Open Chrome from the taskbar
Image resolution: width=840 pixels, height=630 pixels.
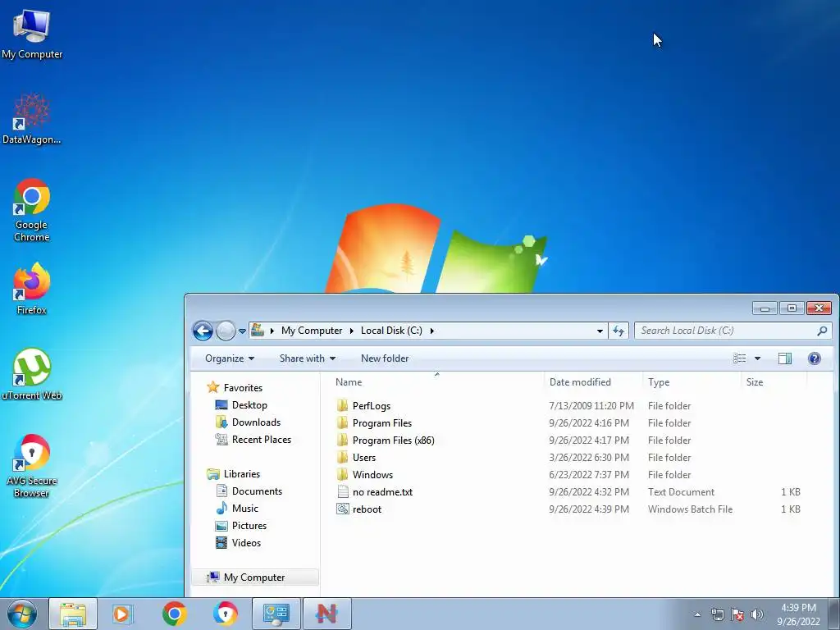[175, 614]
